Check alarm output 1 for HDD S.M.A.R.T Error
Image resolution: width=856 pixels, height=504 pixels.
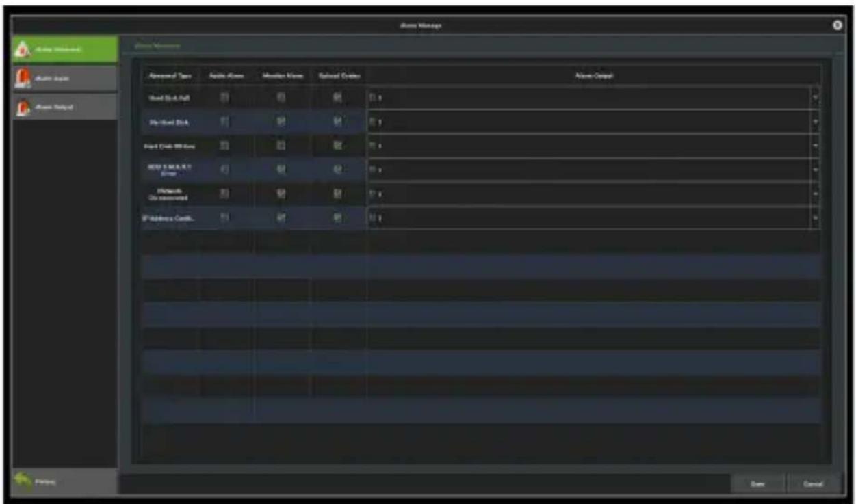(x=373, y=170)
